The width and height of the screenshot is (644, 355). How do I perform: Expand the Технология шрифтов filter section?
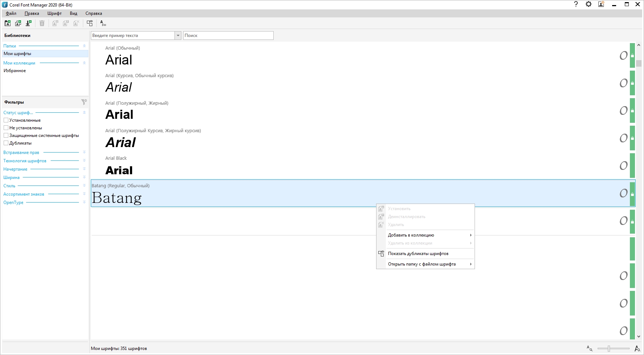[x=84, y=161]
